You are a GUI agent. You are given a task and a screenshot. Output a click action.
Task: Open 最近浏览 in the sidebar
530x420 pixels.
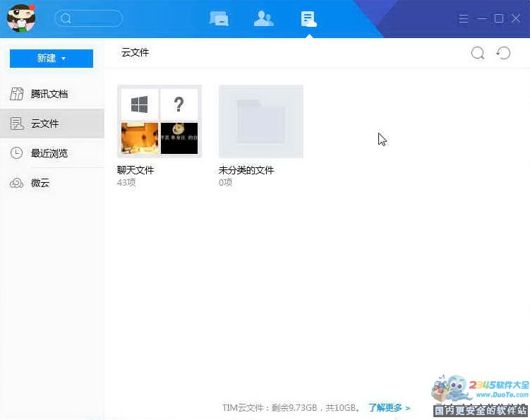[52, 153]
